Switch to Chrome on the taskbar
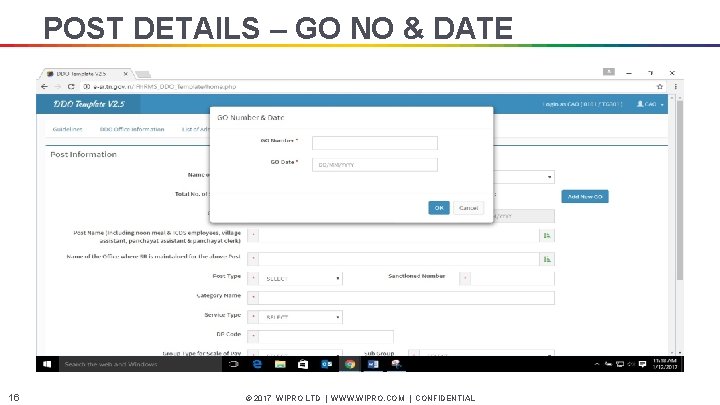720x405 pixels. [x=350, y=364]
